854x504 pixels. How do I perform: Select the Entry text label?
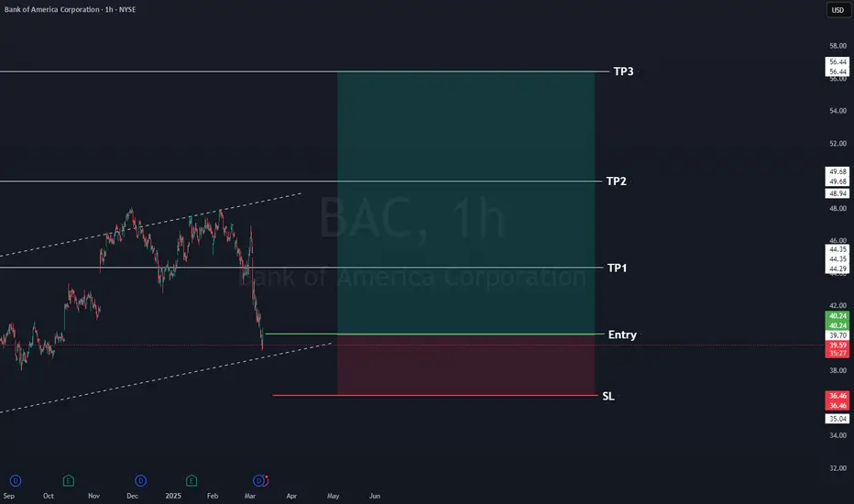tap(622, 334)
